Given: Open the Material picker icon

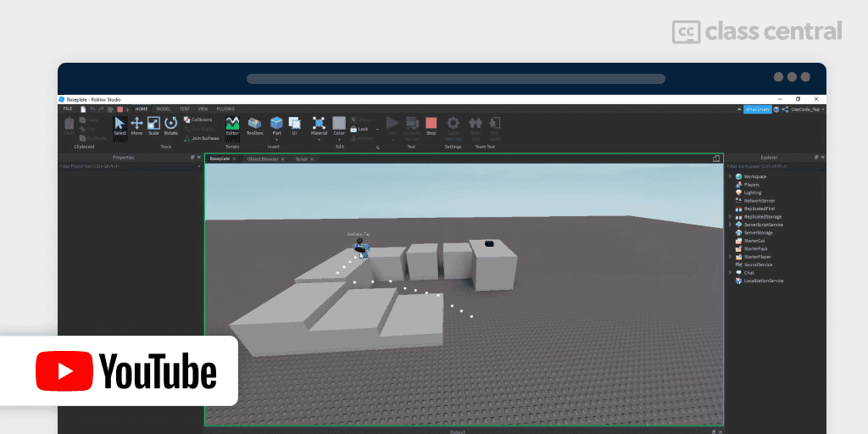Looking at the screenshot, I should click(x=319, y=124).
